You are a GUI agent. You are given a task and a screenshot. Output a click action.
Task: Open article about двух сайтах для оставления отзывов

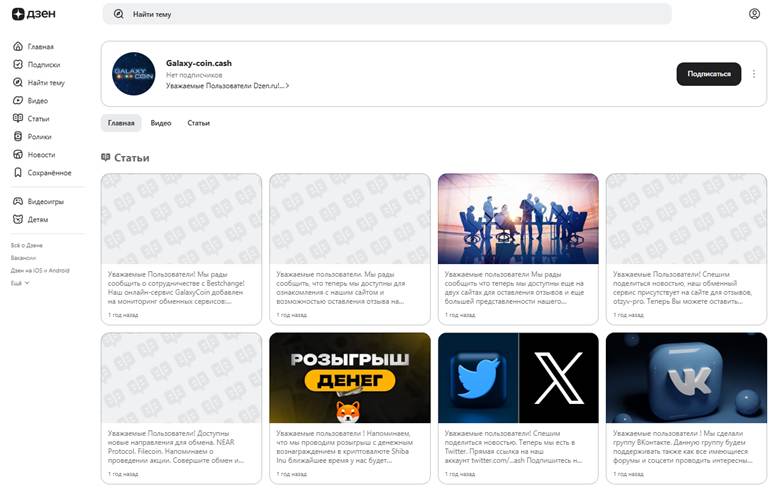[514, 288]
